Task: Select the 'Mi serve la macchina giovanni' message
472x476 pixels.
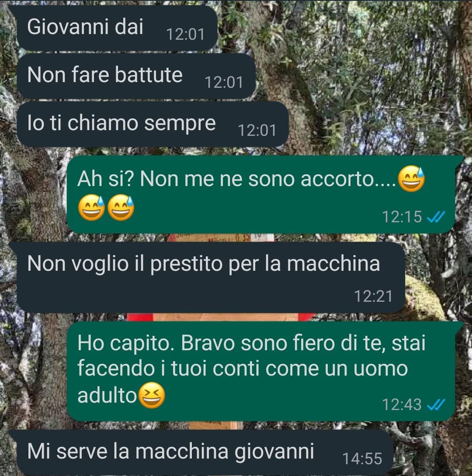Action: tap(205, 452)
